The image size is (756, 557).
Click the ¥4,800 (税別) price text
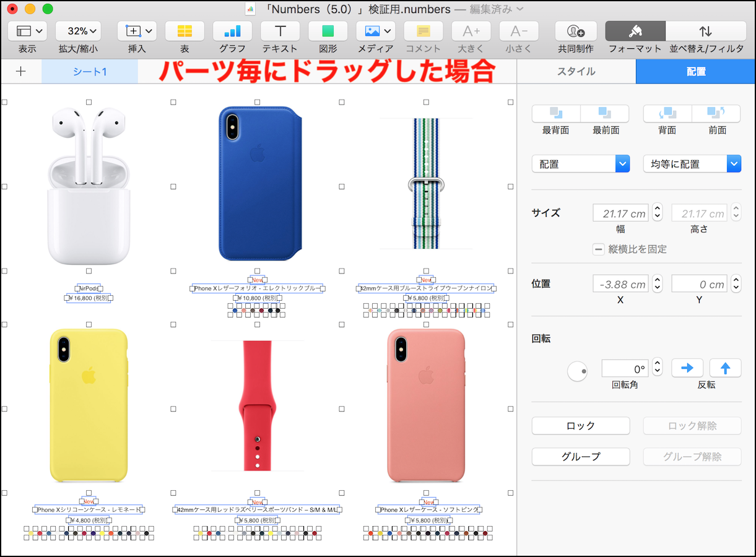click(x=89, y=520)
